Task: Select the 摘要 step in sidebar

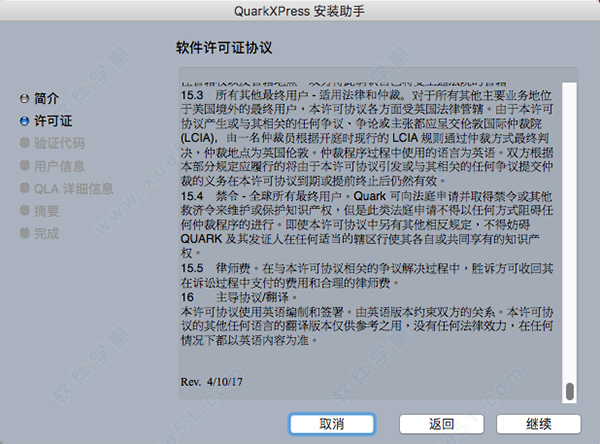Action: (x=46, y=211)
